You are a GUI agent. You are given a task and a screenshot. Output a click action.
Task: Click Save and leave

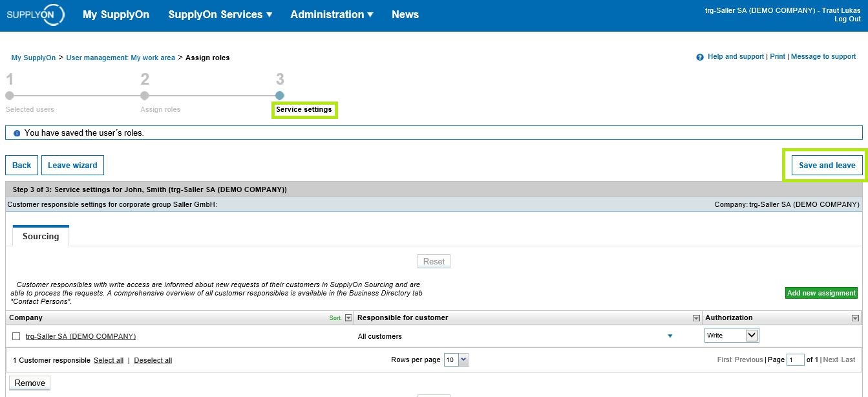point(827,166)
